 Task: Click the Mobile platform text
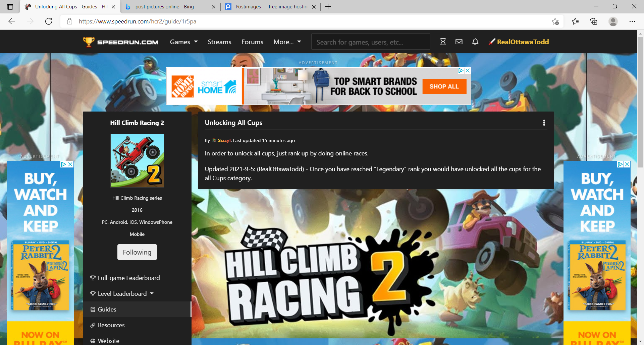137,234
